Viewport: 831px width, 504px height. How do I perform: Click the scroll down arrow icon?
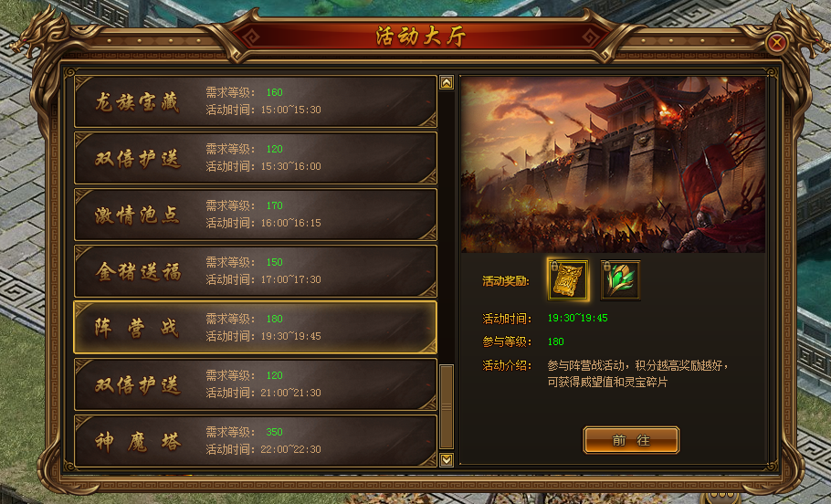pos(447,459)
